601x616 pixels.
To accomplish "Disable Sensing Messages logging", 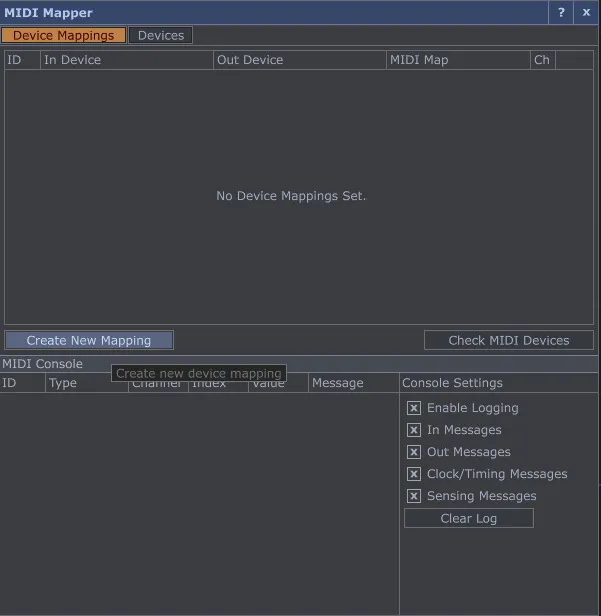I will [x=414, y=496].
